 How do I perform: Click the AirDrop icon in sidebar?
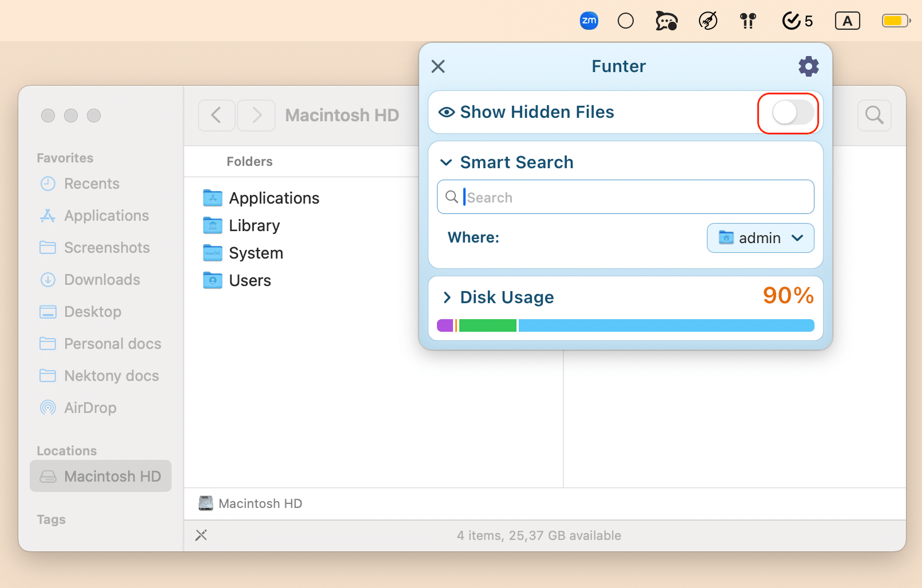coord(48,408)
